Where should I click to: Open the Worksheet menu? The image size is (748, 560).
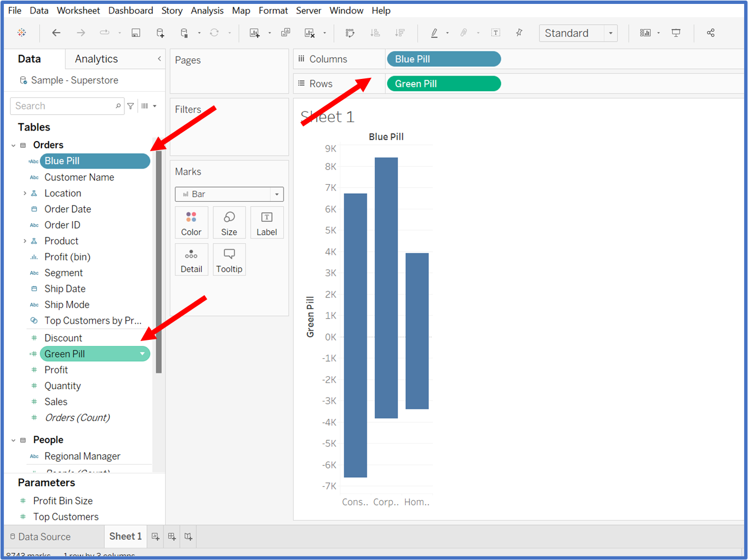coord(78,10)
